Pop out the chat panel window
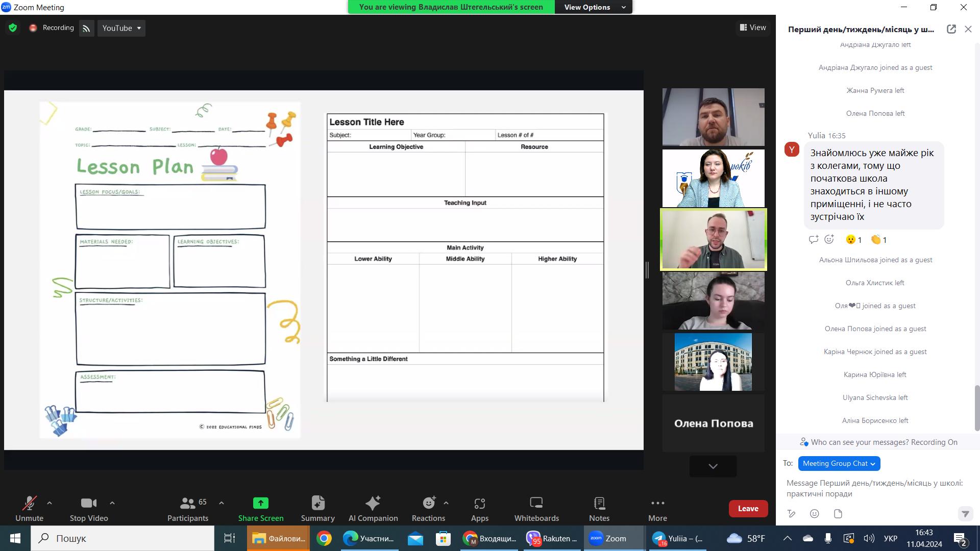980x551 pixels. coord(951,29)
